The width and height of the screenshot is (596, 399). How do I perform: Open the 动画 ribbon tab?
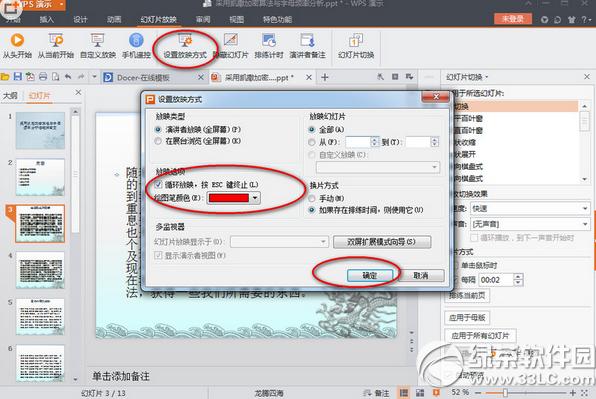coord(114,19)
